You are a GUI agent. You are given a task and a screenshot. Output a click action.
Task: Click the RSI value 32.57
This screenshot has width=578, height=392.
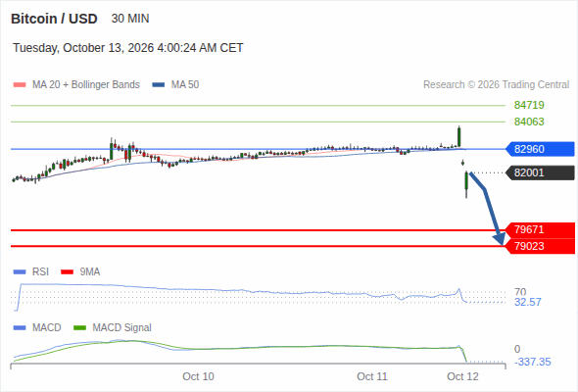pyautogui.click(x=528, y=303)
